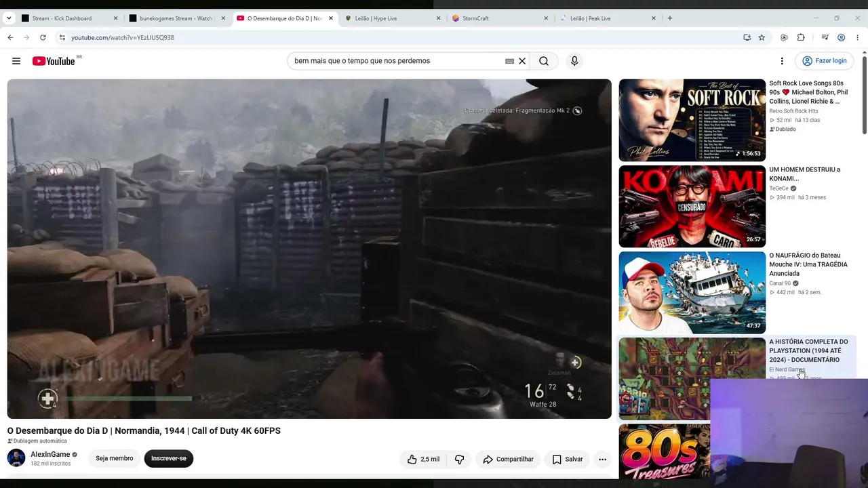Switch to Leilão | Hype Live tab
The width and height of the screenshot is (868, 488).
pos(392,18)
